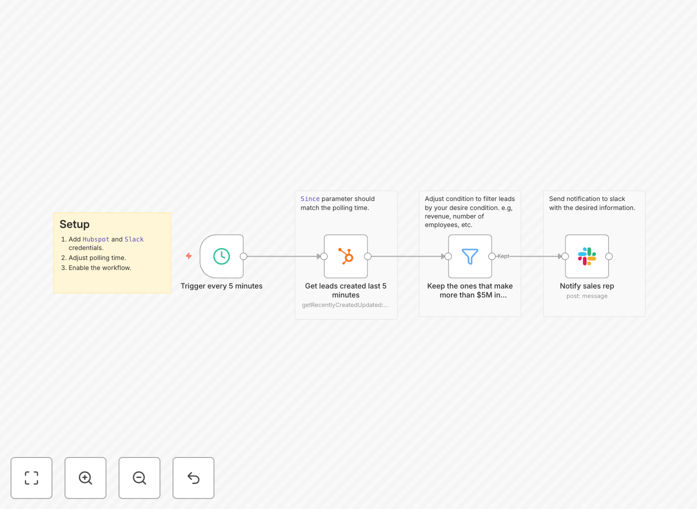The width and height of the screenshot is (697, 509).
Task: Select the clock schedule trigger node
Action: pos(222,256)
